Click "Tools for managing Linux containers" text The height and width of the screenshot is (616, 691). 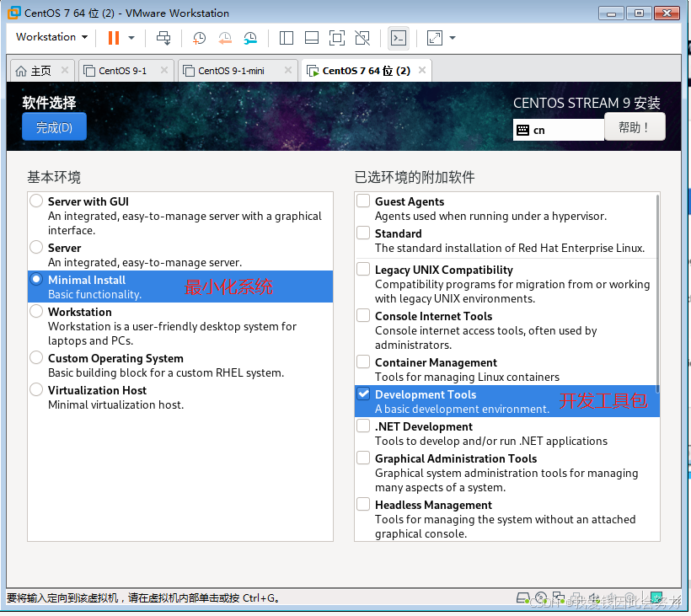point(467,377)
